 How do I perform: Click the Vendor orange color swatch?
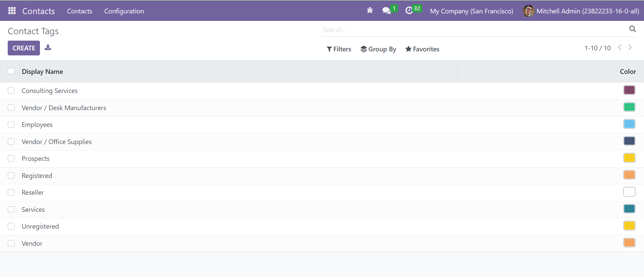[629, 243]
